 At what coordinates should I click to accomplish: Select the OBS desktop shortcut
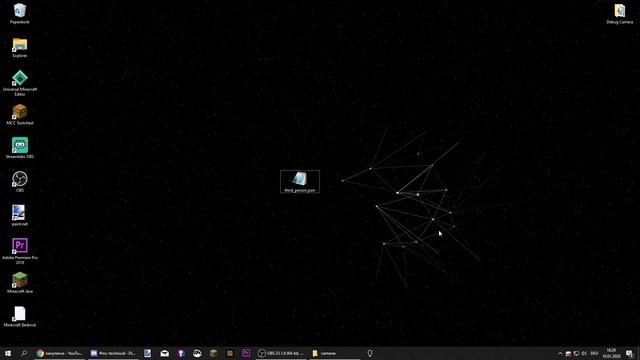20,182
